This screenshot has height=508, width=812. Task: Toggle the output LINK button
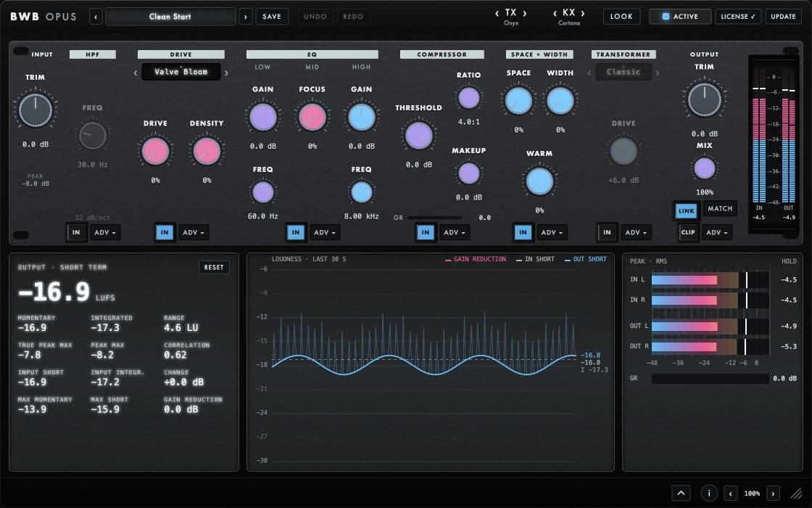click(x=686, y=211)
